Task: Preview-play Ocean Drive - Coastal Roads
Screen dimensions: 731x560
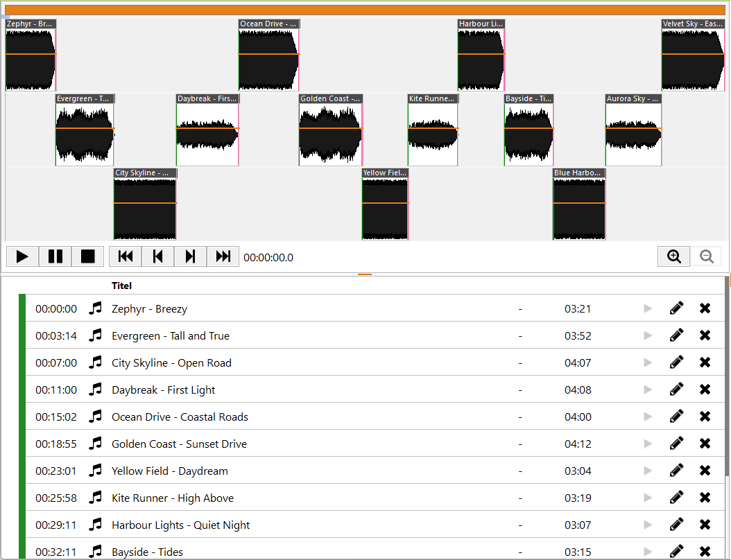Action: click(x=648, y=417)
